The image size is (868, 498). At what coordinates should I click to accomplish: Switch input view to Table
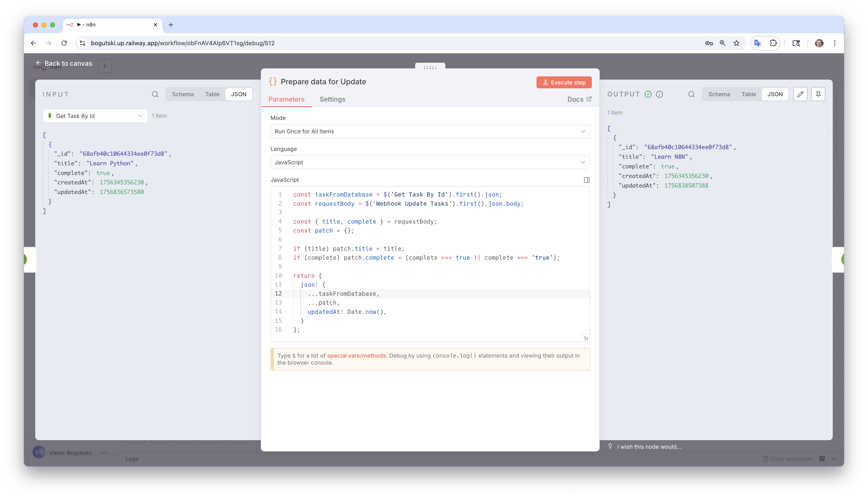point(212,94)
